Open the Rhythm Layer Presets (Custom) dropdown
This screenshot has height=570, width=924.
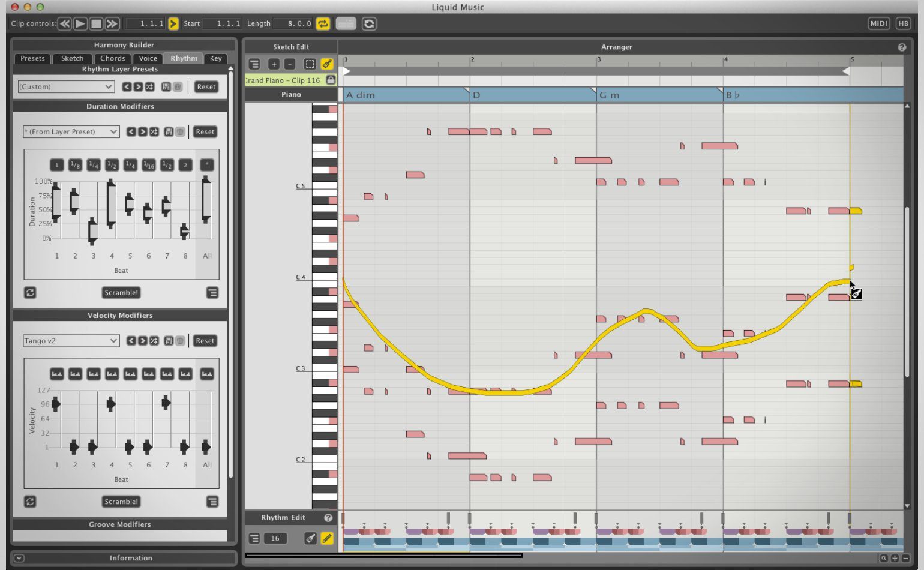[x=66, y=87]
